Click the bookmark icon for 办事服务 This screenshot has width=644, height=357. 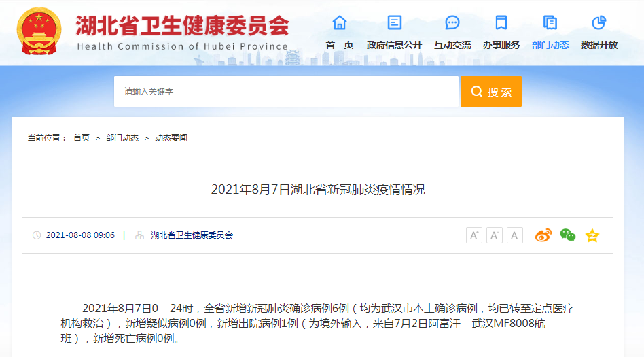tap(501, 23)
